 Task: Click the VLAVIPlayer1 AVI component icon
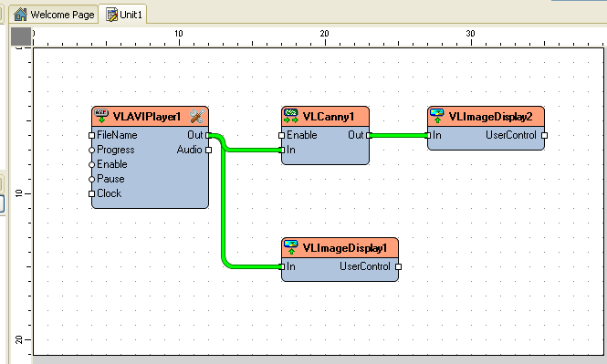(101, 116)
